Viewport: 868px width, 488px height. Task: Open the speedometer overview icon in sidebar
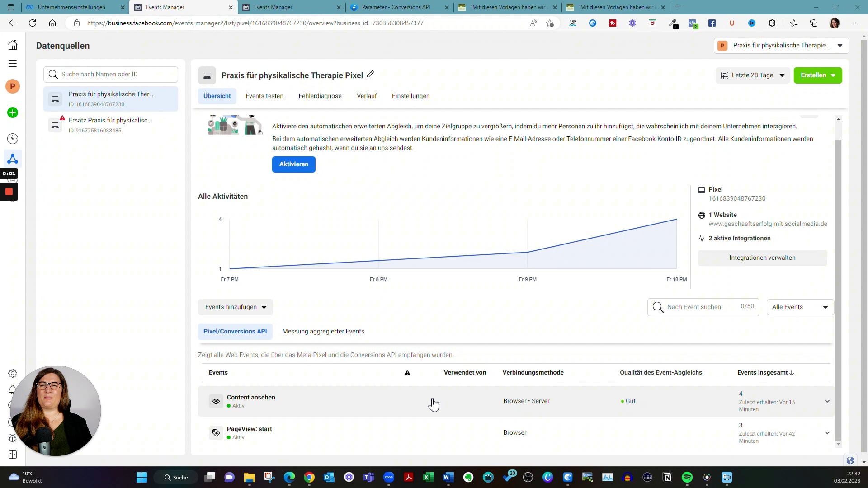(13, 139)
